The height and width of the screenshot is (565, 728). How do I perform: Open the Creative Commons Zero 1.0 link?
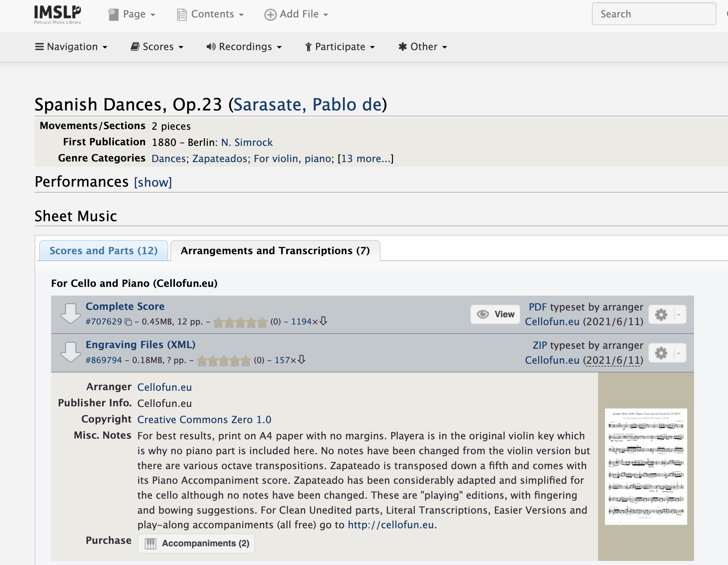click(x=204, y=420)
